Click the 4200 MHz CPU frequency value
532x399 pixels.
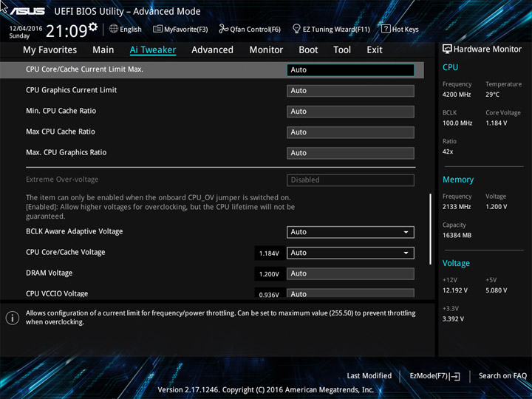pos(457,95)
